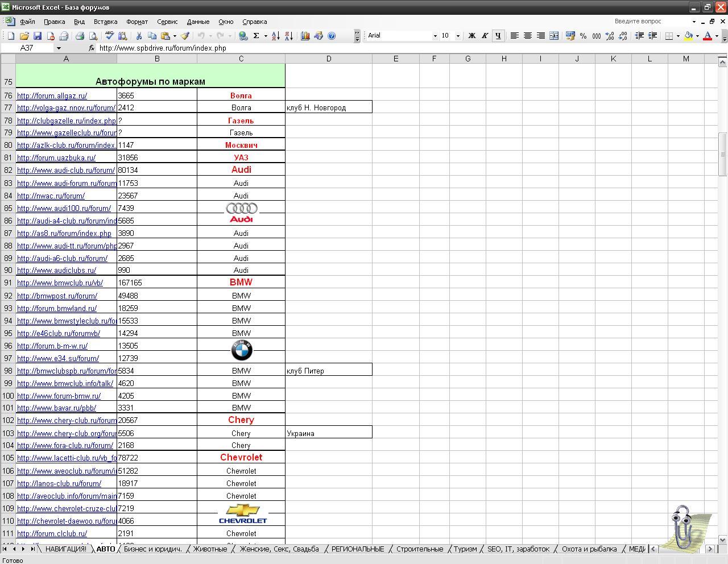This screenshot has height=564, width=728.
Task: Open the Данные menu
Action: pyautogui.click(x=198, y=22)
